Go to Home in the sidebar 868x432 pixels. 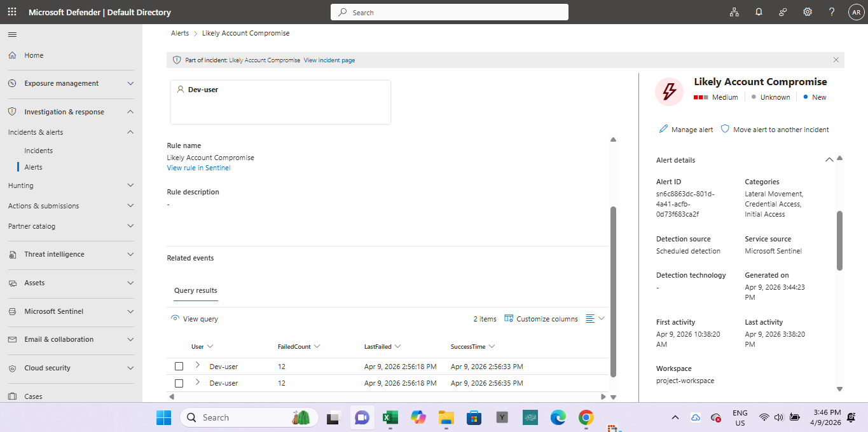(34, 55)
